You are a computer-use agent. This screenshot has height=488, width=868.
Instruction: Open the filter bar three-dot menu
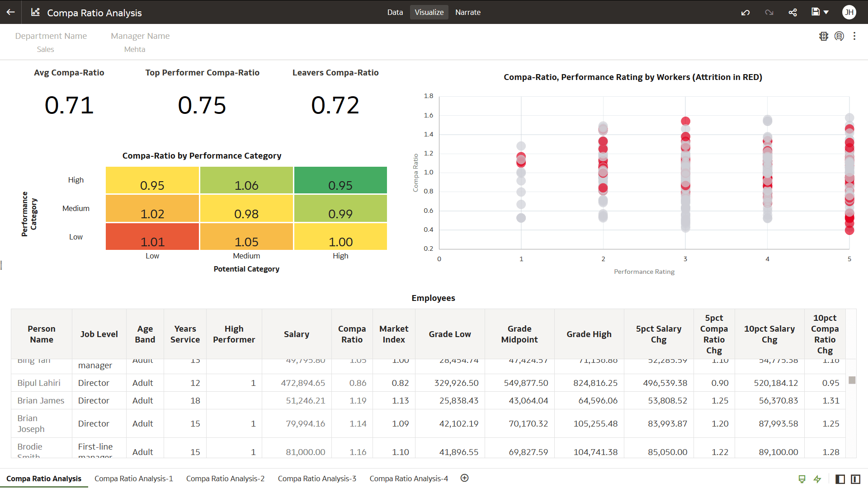click(x=854, y=36)
